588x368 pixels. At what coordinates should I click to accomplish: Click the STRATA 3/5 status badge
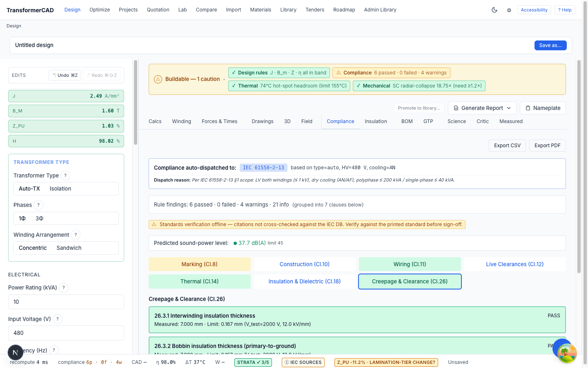click(253, 362)
